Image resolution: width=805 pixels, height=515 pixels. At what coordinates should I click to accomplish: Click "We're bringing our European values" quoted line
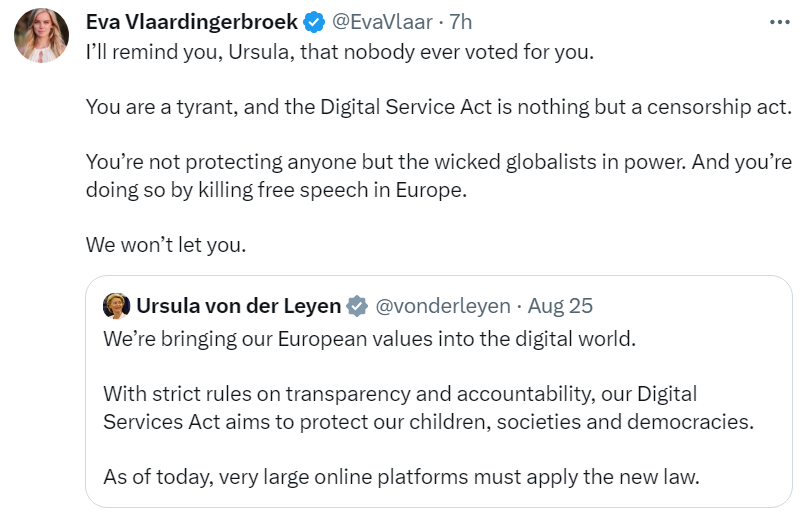coord(369,338)
